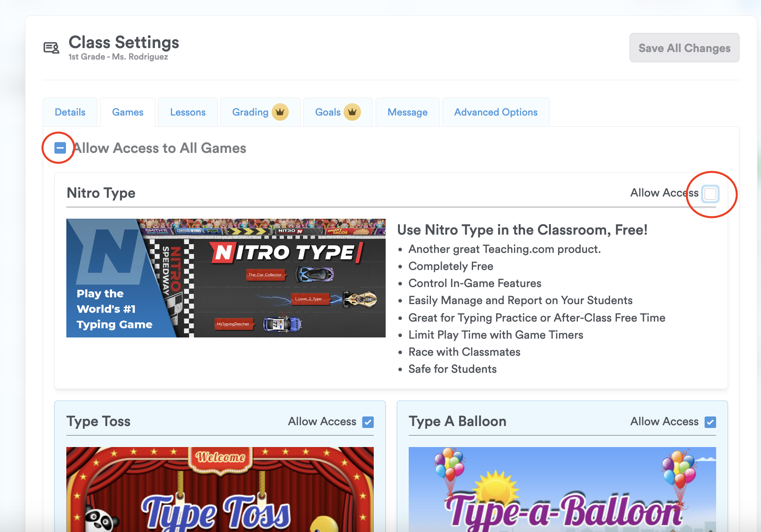This screenshot has width=761, height=532.
Task: Click 'Another great Teaching.com product.' bullet
Action: [505, 249]
